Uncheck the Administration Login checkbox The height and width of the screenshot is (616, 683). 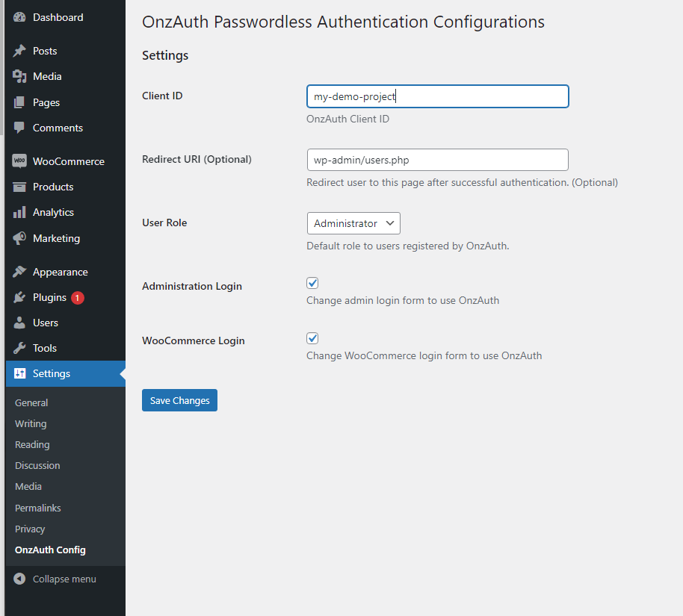tap(312, 283)
